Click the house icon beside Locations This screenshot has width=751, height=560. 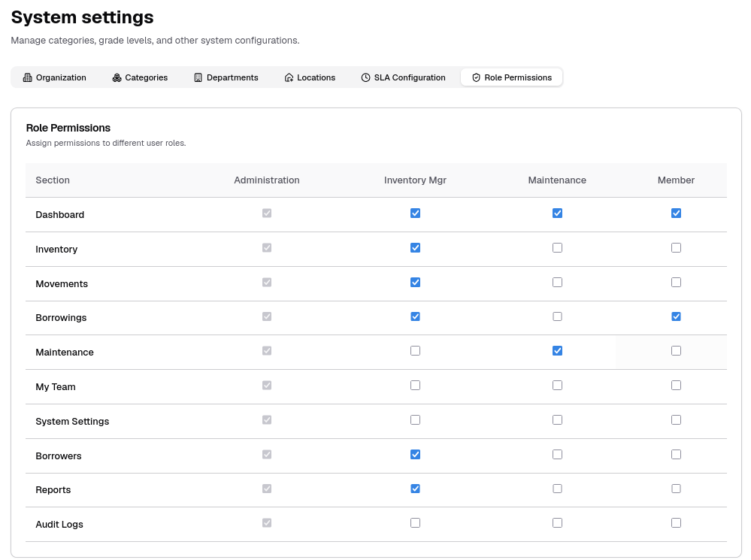288,77
